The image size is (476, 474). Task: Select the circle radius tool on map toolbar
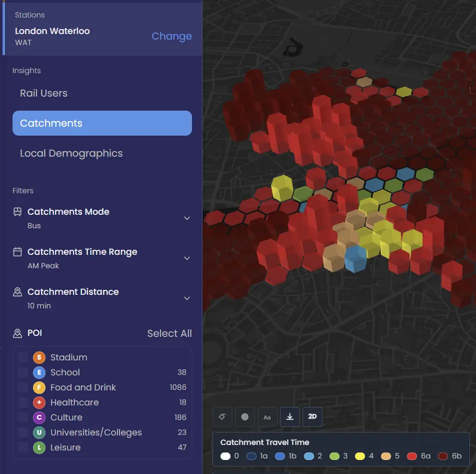245,416
